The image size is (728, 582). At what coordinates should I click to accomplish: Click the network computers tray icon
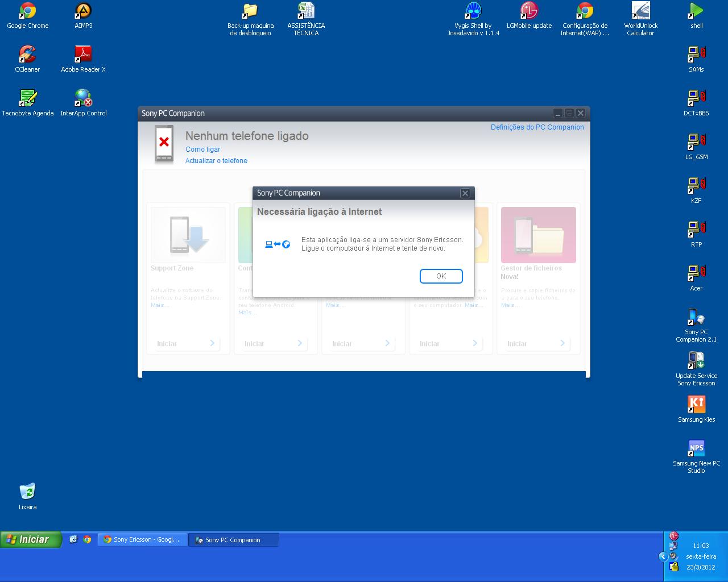(x=674, y=546)
